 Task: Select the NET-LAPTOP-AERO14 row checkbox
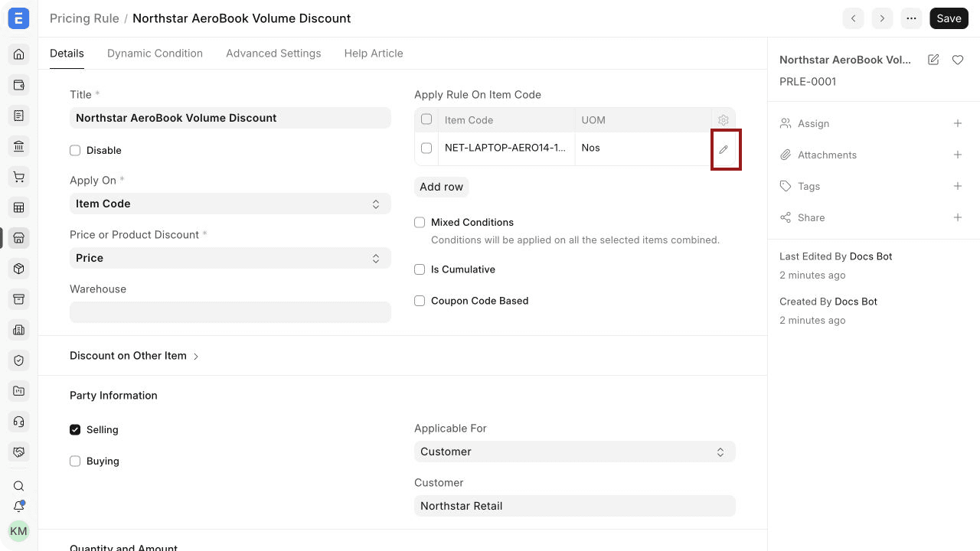(426, 148)
